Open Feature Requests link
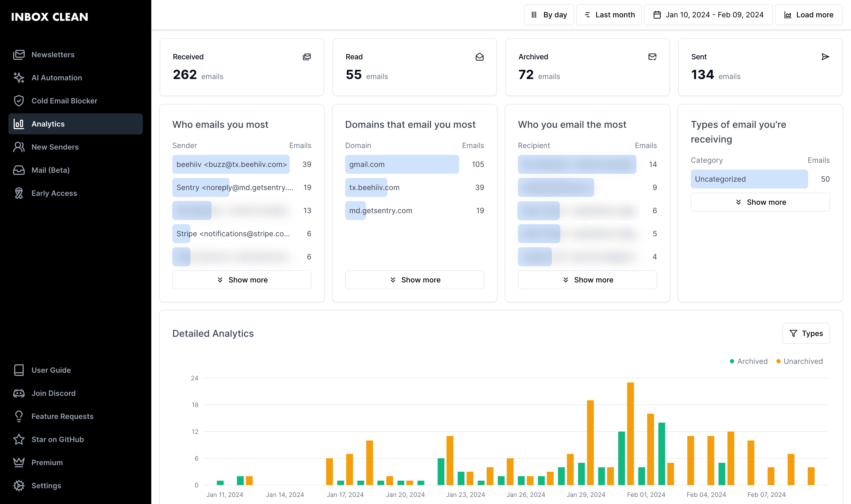 click(75, 416)
